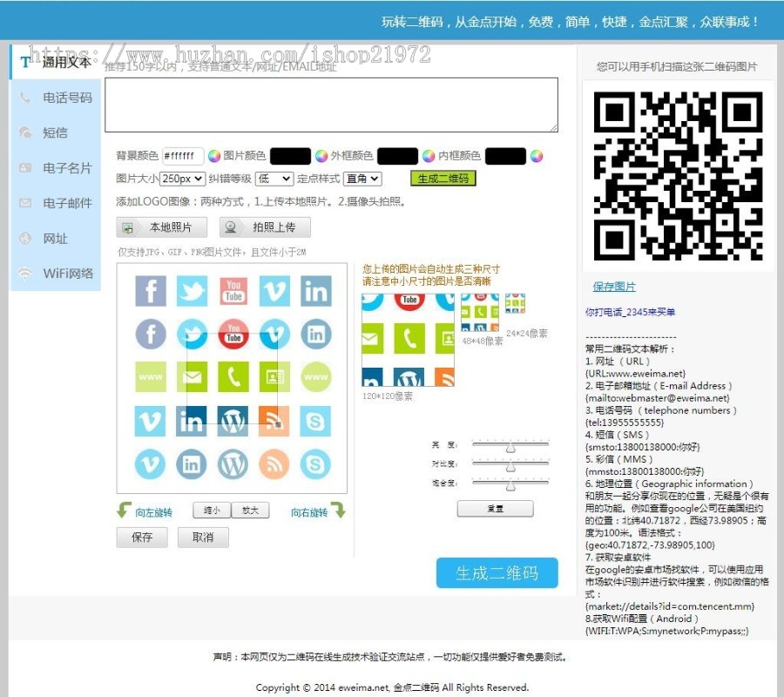
Task: Click the black 内框颜色 swatch
Action: (505, 156)
